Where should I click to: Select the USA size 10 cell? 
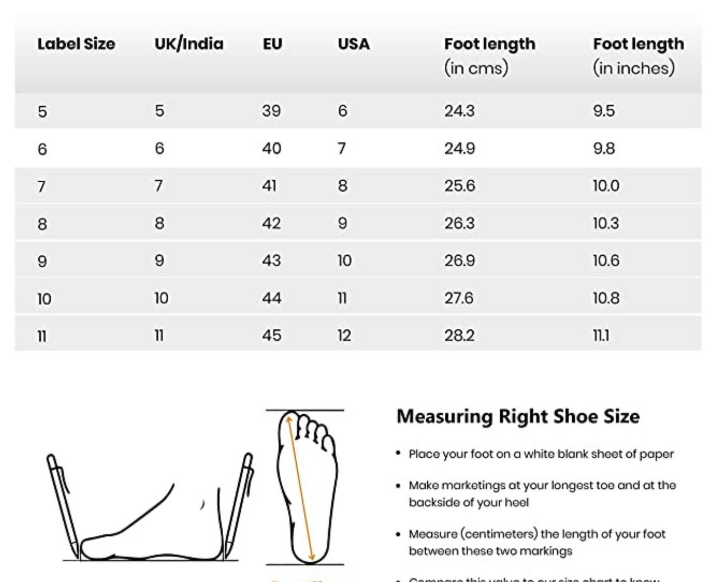[345, 261]
